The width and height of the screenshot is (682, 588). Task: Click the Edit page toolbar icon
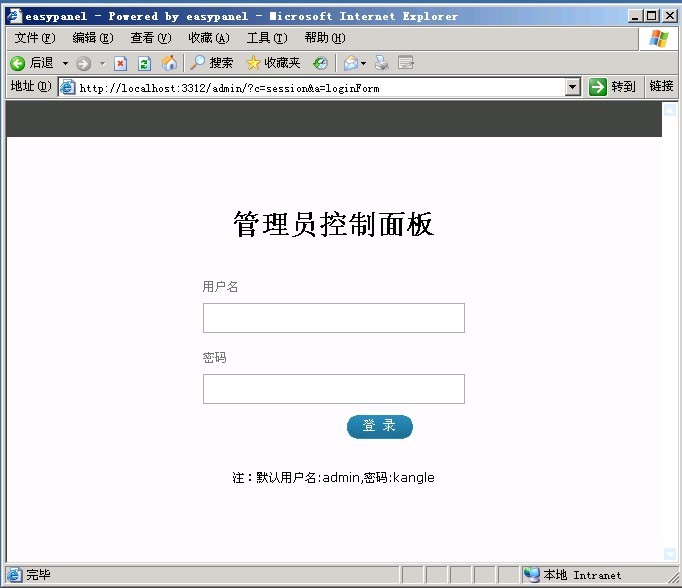406,63
